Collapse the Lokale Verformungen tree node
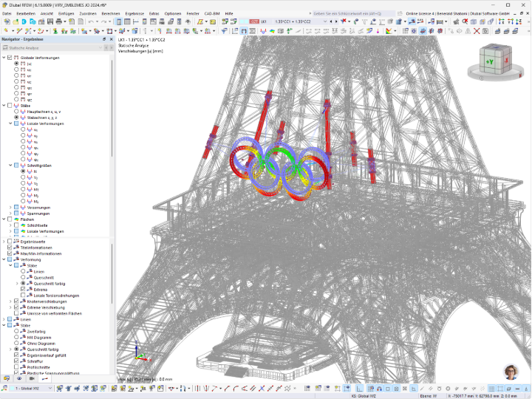 [10, 123]
